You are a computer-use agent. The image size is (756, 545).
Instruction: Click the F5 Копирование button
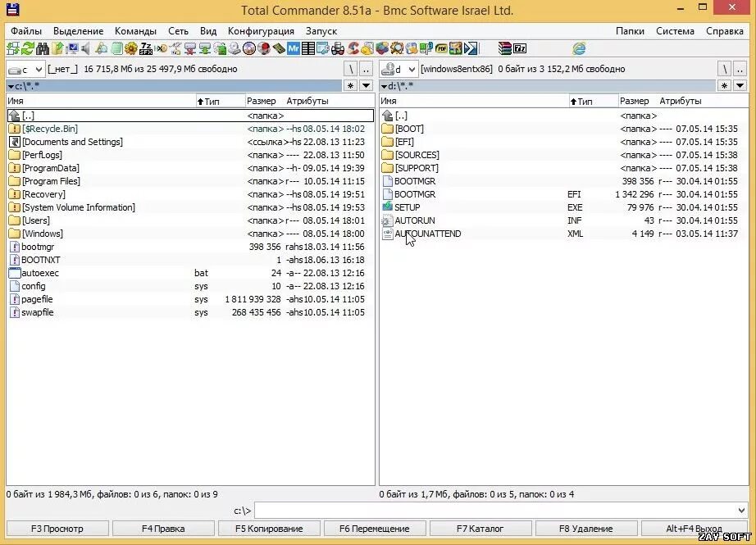click(x=269, y=529)
